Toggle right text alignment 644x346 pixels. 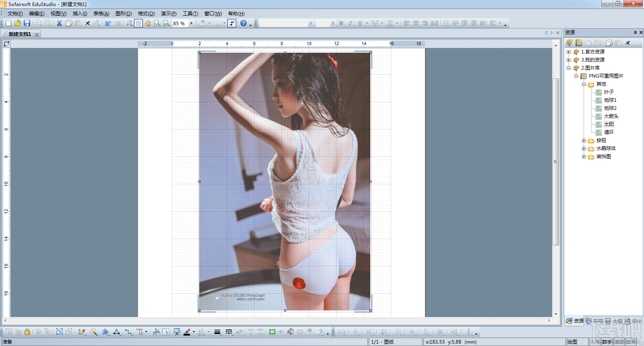pos(425,23)
